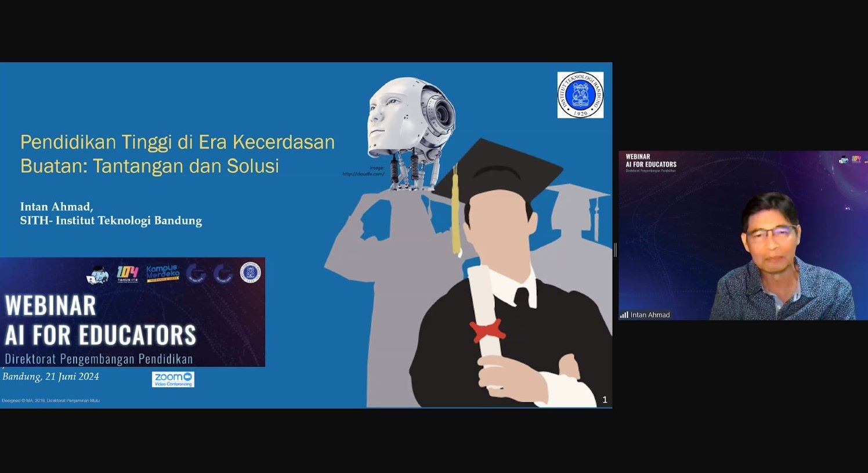The width and height of the screenshot is (868, 473).
Task: Click the 'WEBINAR AI FOR EDUCATORS' banner heading
Action: [x=100, y=320]
